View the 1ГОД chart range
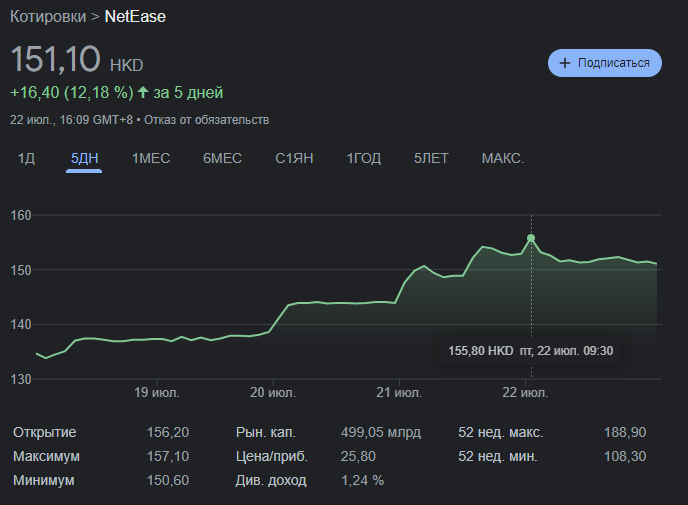Viewport: 688px width, 505px height. coord(364,158)
